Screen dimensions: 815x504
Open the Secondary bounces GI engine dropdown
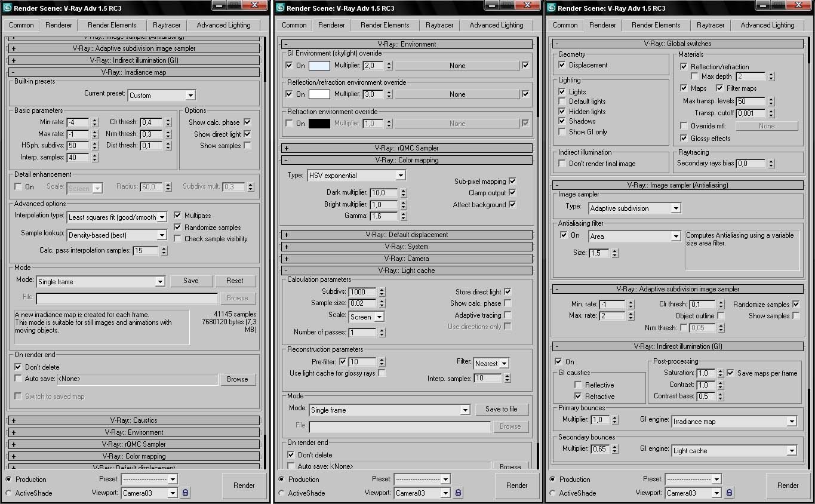[x=734, y=450]
